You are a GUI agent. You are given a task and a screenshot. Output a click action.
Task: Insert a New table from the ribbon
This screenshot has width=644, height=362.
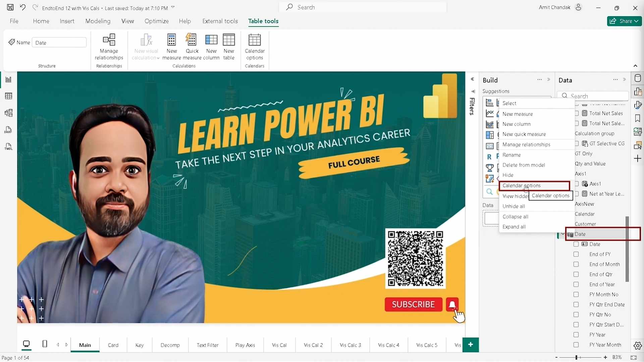point(229,47)
